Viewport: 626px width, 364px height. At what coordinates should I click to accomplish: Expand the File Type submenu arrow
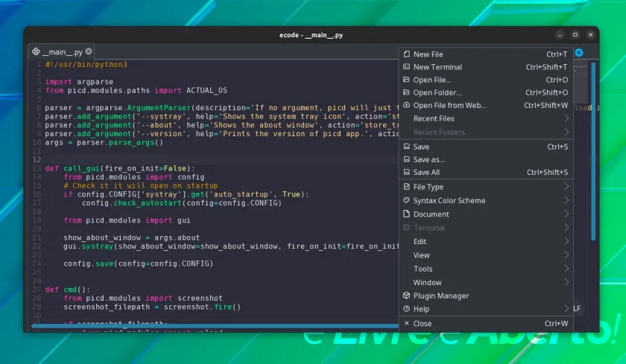point(566,186)
